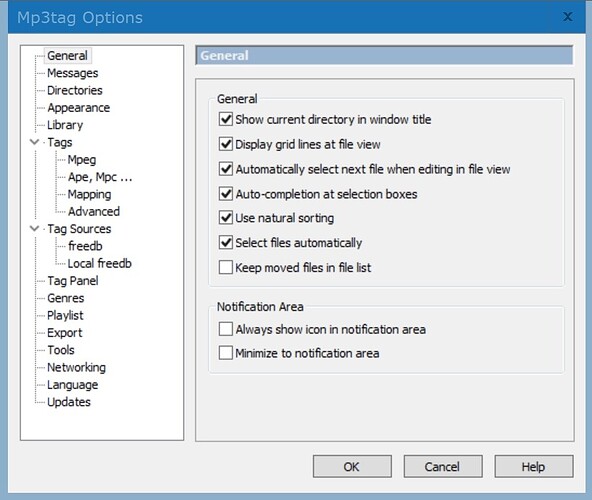
Task: Enable Always show icon in notification area
Action: coord(226,329)
